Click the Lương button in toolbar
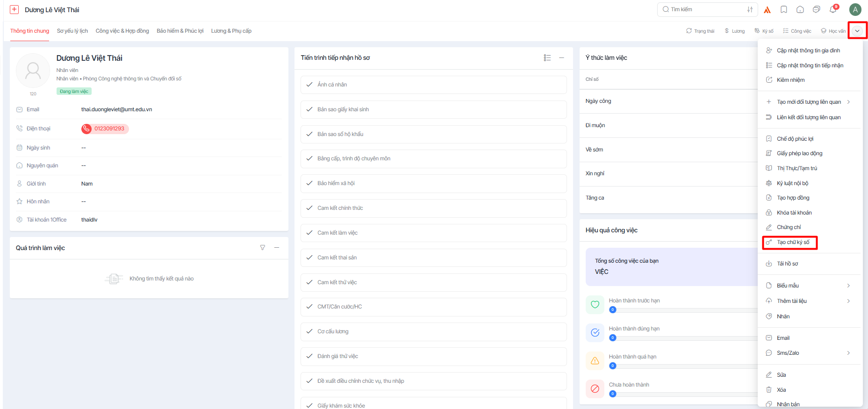 coord(735,31)
